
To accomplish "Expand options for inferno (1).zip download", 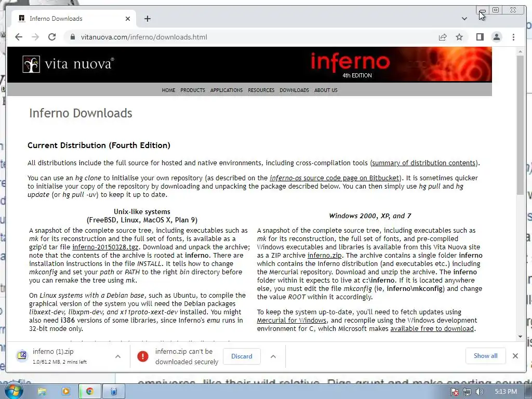I will [118, 356].
